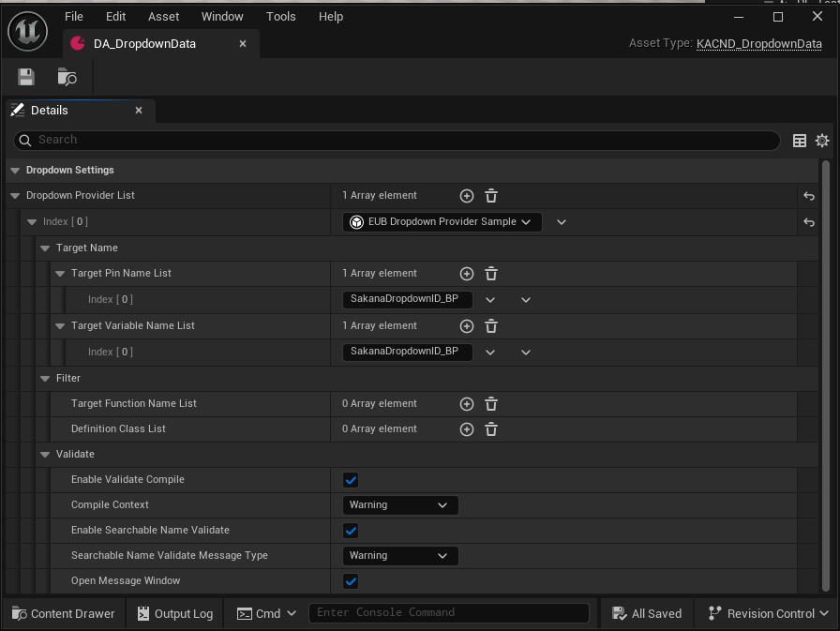
Task: Disable Enable Searchable Name Validate checkbox
Action: click(x=351, y=531)
